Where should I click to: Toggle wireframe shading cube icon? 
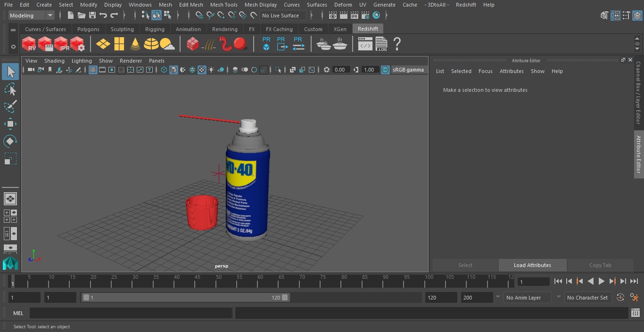[x=164, y=70]
